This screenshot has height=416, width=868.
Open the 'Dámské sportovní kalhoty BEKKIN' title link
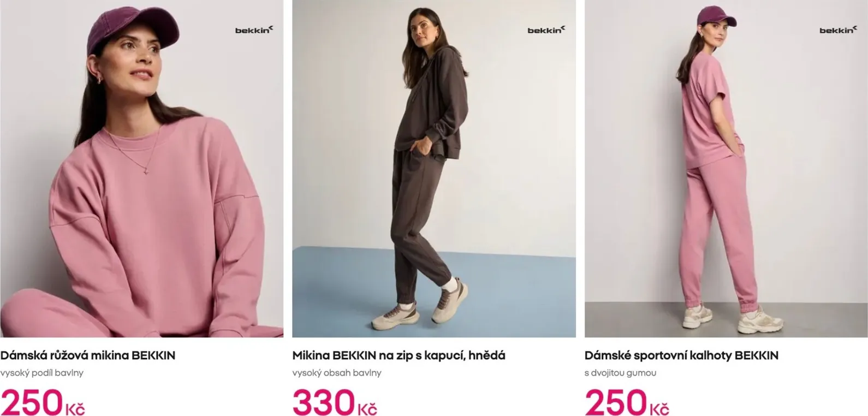point(681,355)
